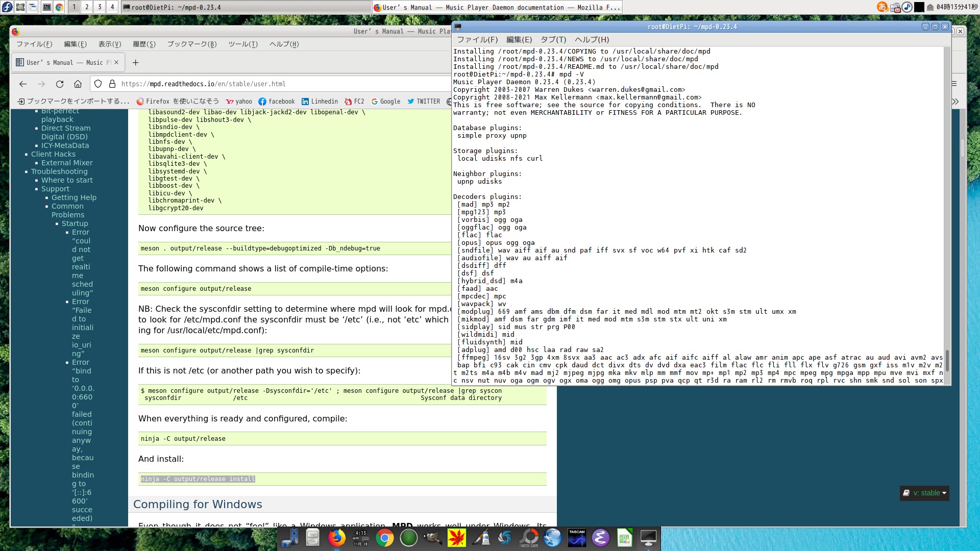Reload the page in Firefox
Viewport: 980px width, 551px height.
[60, 84]
